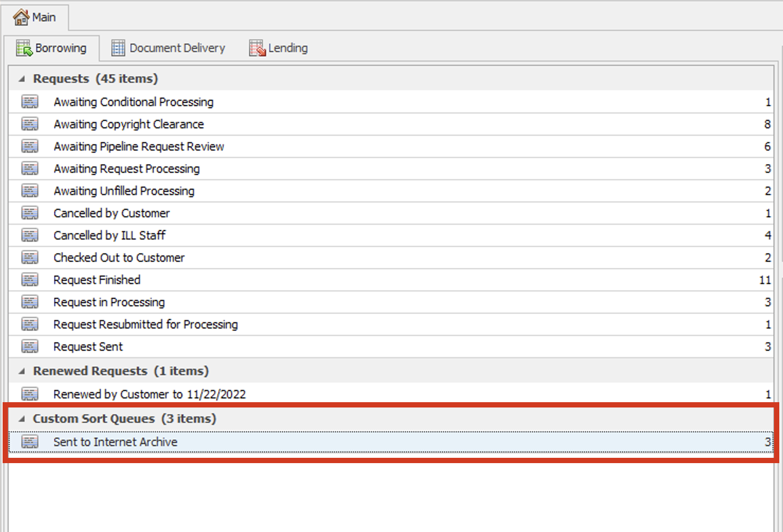Click the Request Finished queue icon
This screenshot has width=783, height=532.
tap(30, 280)
